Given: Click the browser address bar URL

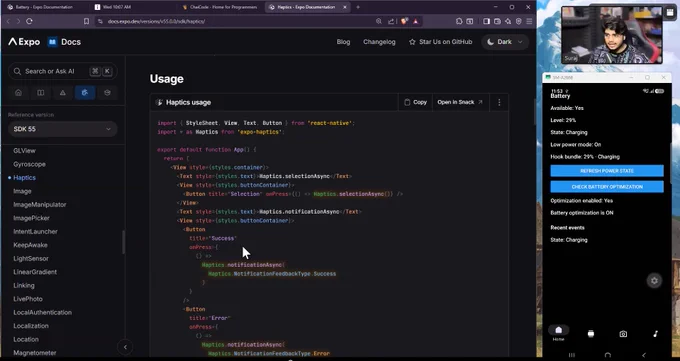Looking at the screenshot, I should [157, 21].
